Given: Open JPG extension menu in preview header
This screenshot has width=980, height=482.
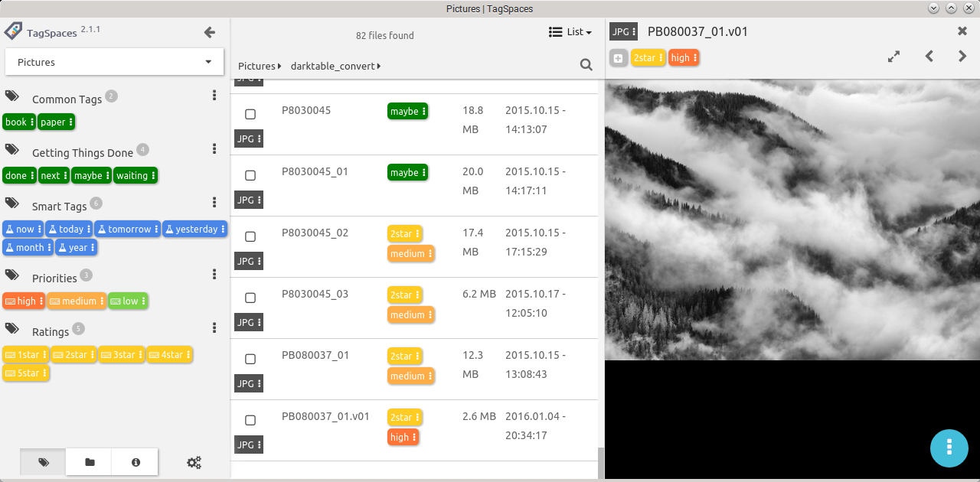Looking at the screenshot, I should (624, 31).
